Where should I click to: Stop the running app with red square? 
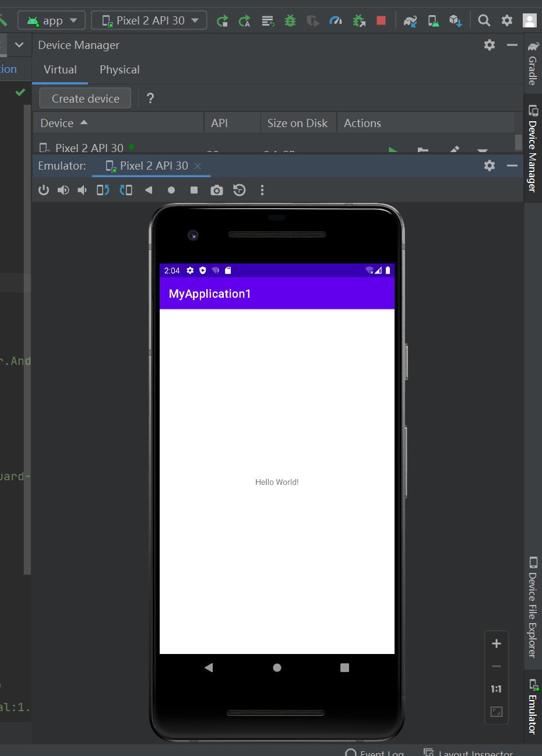pos(381,20)
